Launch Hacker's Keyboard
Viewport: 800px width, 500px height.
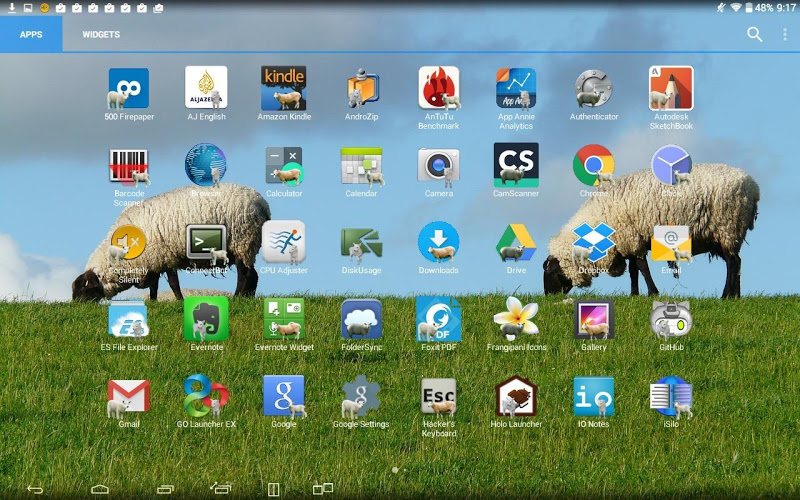click(439, 396)
